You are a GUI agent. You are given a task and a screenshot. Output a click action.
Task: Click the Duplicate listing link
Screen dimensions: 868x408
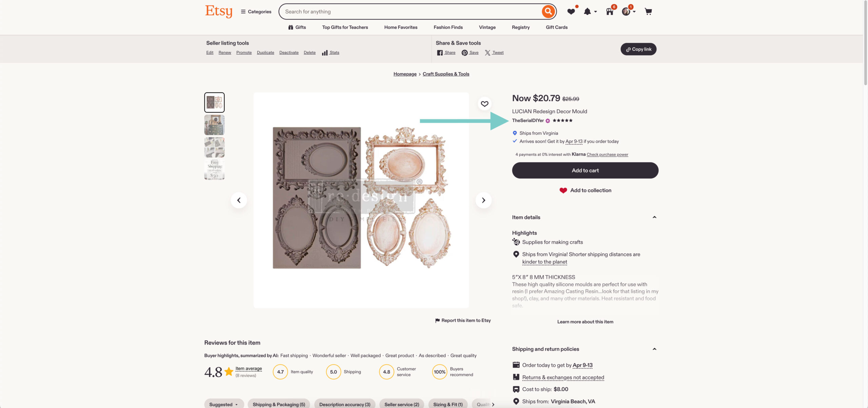click(x=265, y=53)
